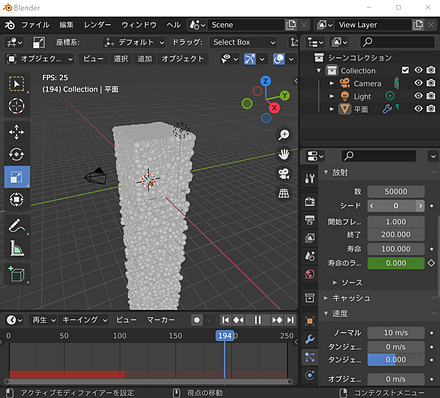
Task: Activate the Scale tool
Action: click(17, 177)
